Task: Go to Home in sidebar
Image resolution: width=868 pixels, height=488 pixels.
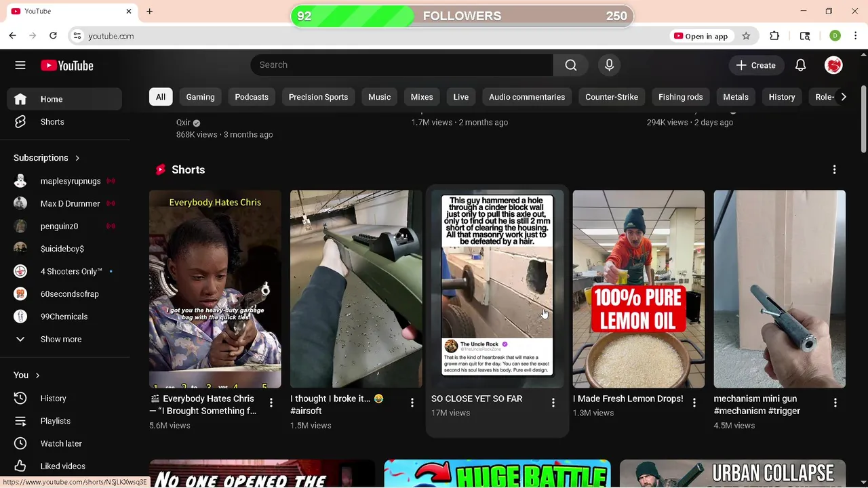Action: 65,99
